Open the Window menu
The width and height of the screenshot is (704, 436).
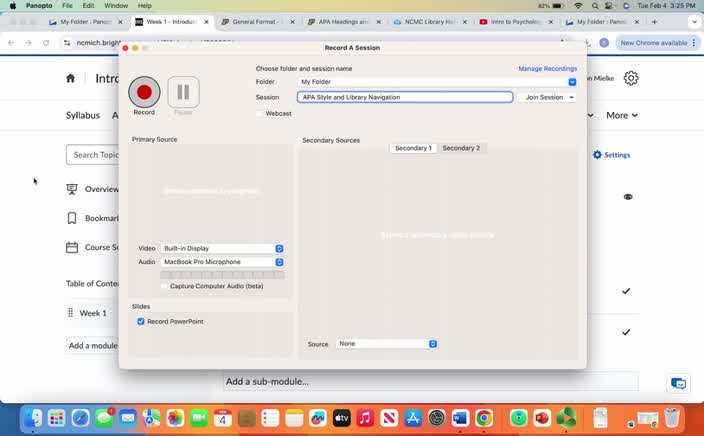(116, 6)
